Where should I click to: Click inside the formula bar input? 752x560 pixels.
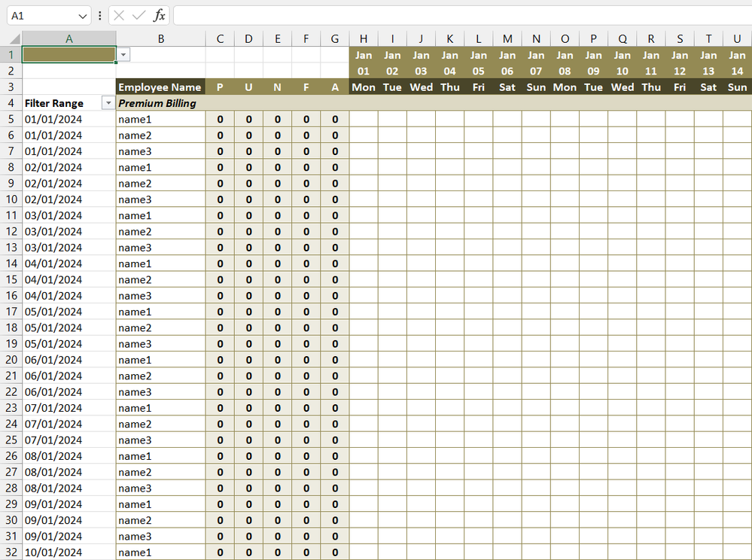(x=462, y=16)
